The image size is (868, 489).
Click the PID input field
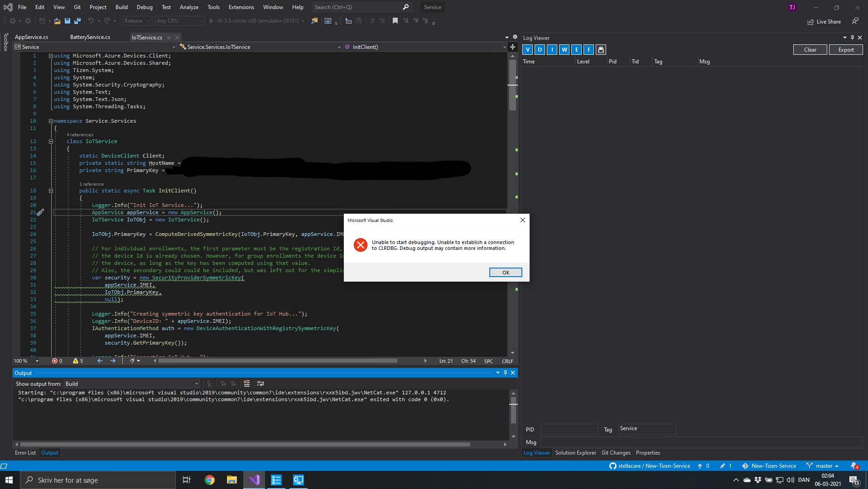coord(569,429)
